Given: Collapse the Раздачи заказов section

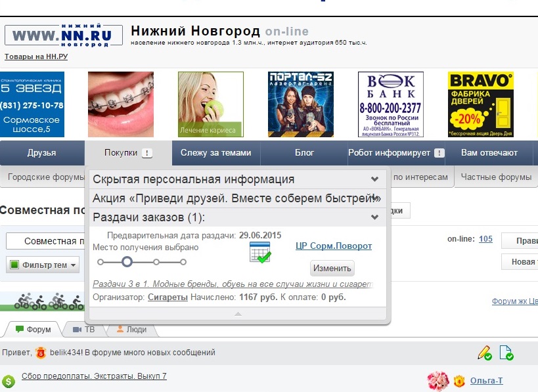Looking at the screenshot, I should tap(374, 217).
